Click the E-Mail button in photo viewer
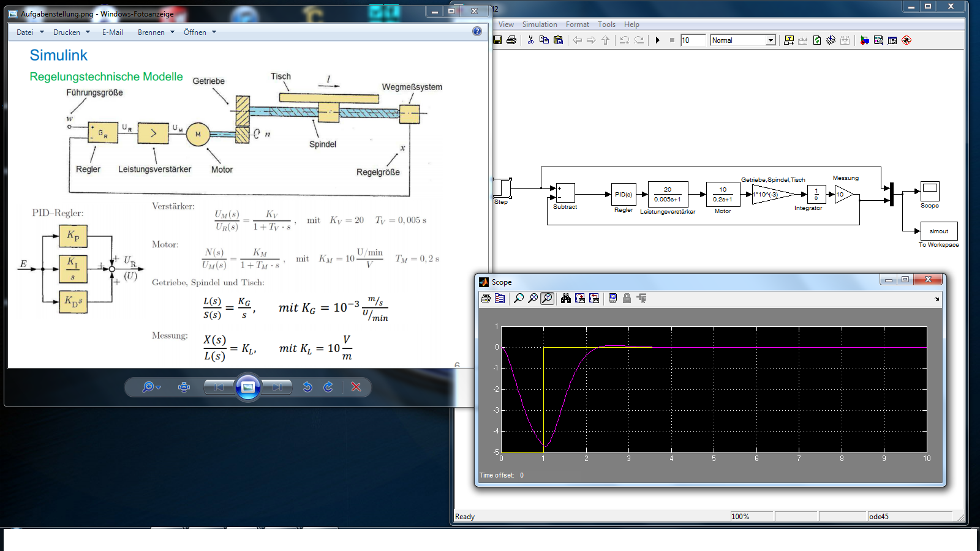This screenshot has height=551, width=980. point(112,32)
